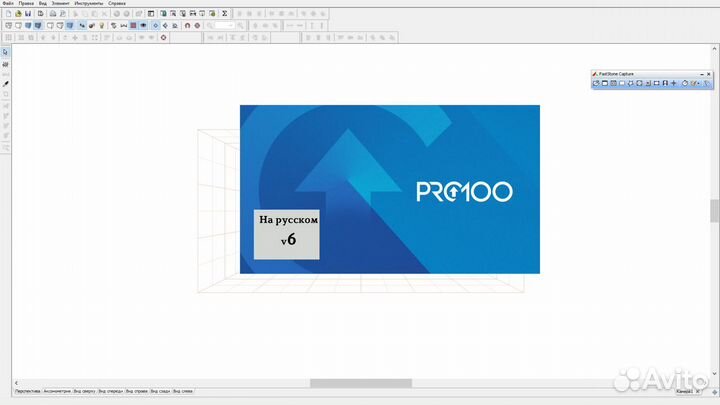This screenshot has width=720, height=405.
Task: Switch to the Вид слева tab
Action: click(183, 392)
